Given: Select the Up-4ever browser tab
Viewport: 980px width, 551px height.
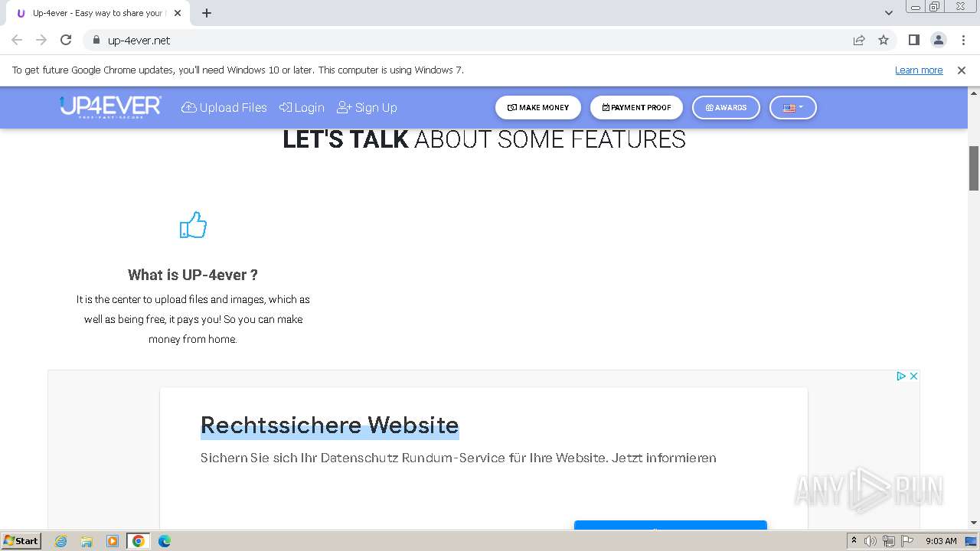Looking at the screenshot, I should tap(97, 13).
